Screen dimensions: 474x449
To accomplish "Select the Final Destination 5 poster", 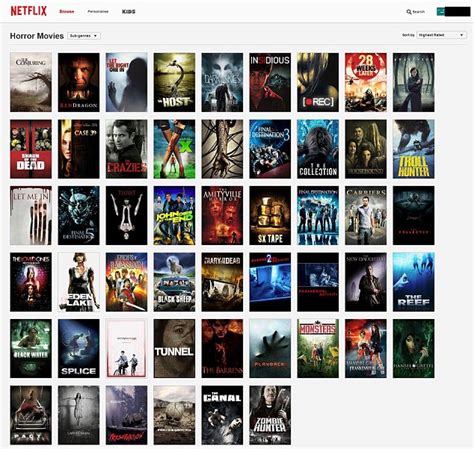I will [x=79, y=216].
